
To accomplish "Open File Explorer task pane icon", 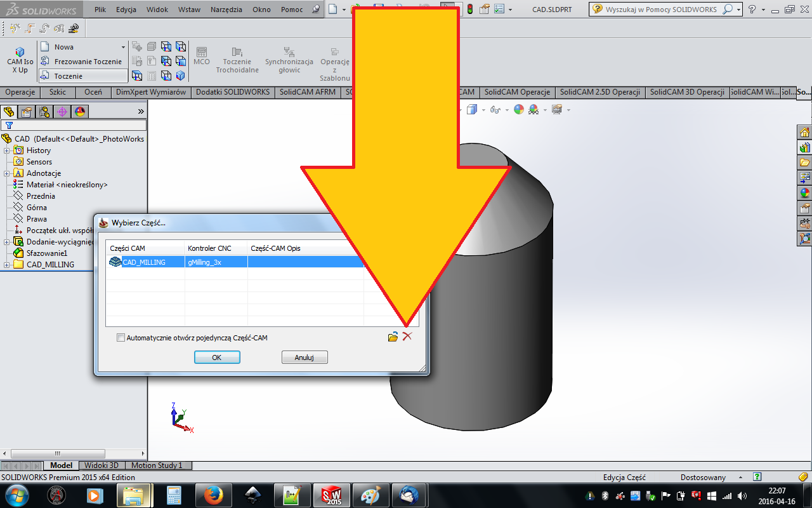I will (805, 163).
